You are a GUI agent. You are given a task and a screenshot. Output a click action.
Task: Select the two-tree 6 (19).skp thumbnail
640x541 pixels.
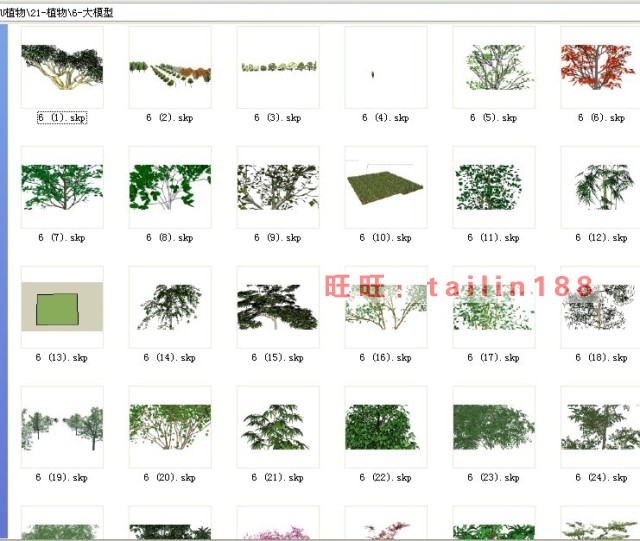pyautogui.click(x=62, y=427)
